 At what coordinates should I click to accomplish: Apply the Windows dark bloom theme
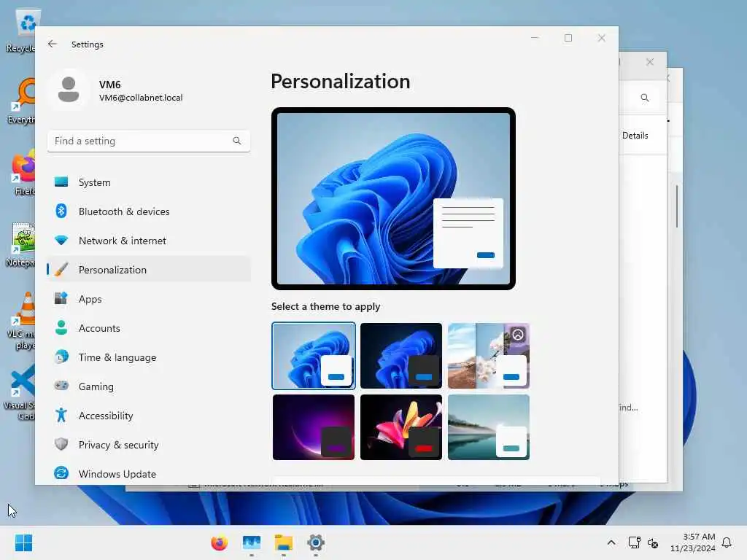pyautogui.click(x=401, y=356)
